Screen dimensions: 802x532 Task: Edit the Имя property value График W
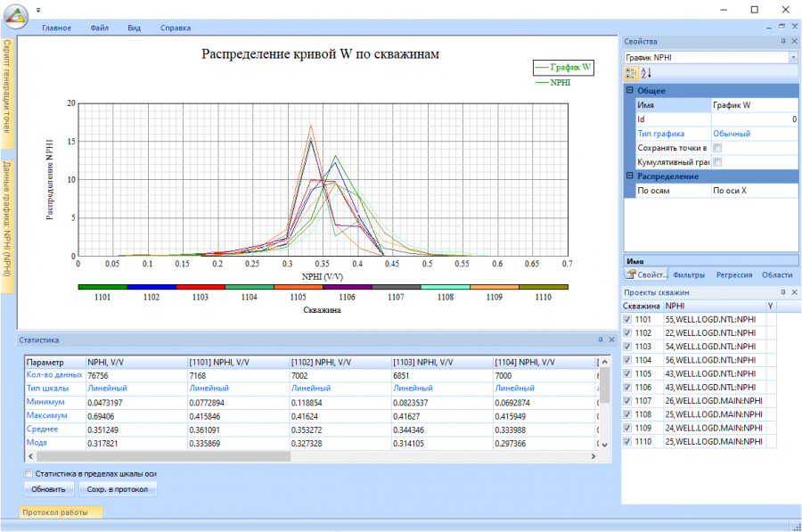754,105
